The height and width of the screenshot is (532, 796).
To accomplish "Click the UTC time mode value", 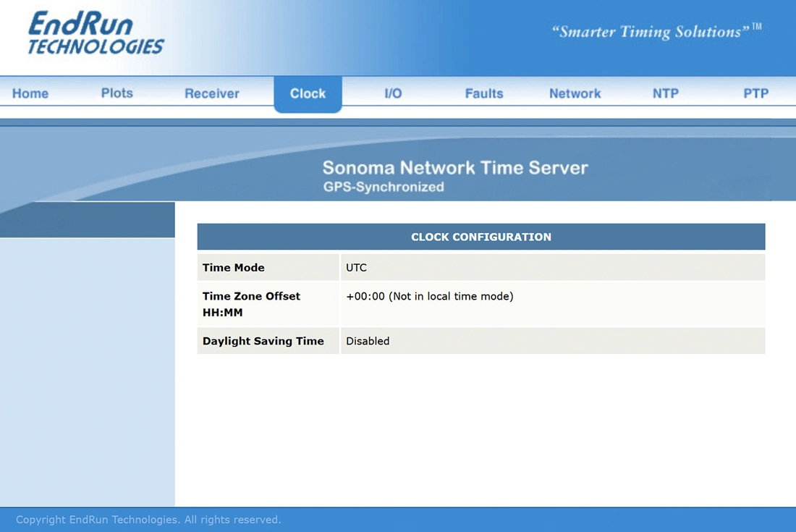I will click(x=356, y=268).
